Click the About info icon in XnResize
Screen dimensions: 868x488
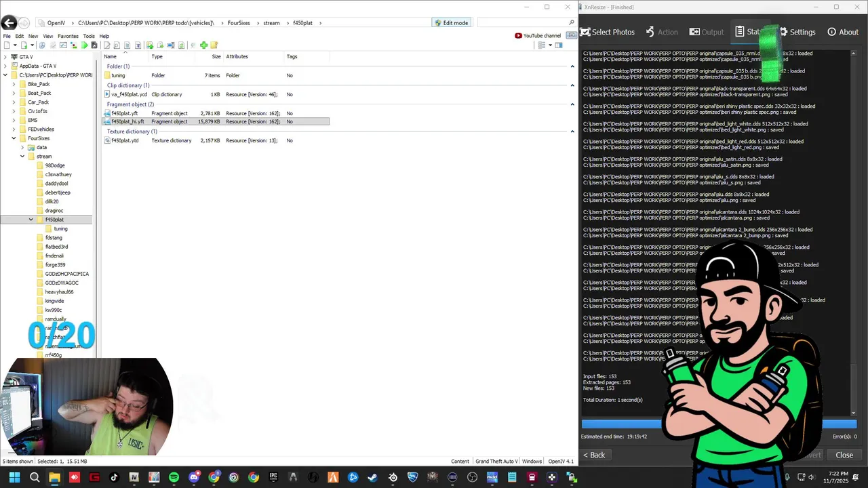[x=831, y=32]
